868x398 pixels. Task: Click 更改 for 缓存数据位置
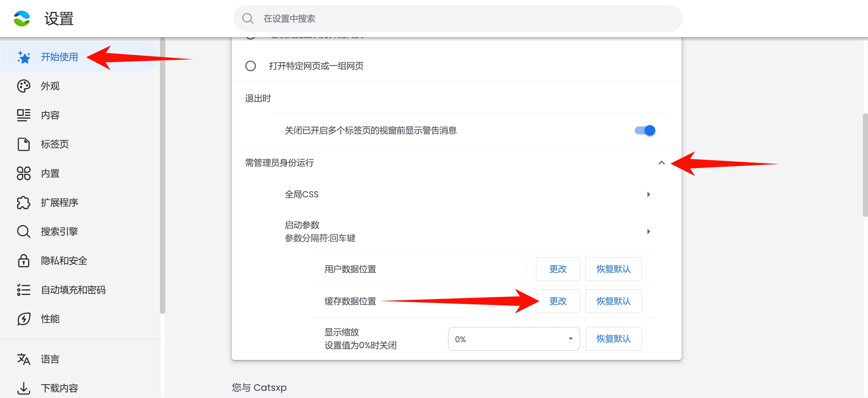pyautogui.click(x=558, y=301)
